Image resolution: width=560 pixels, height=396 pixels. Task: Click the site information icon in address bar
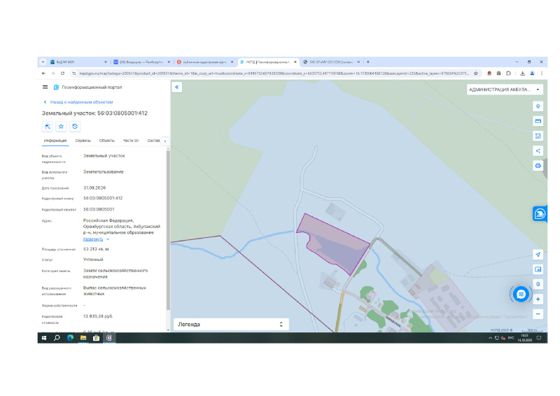coord(74,73)
